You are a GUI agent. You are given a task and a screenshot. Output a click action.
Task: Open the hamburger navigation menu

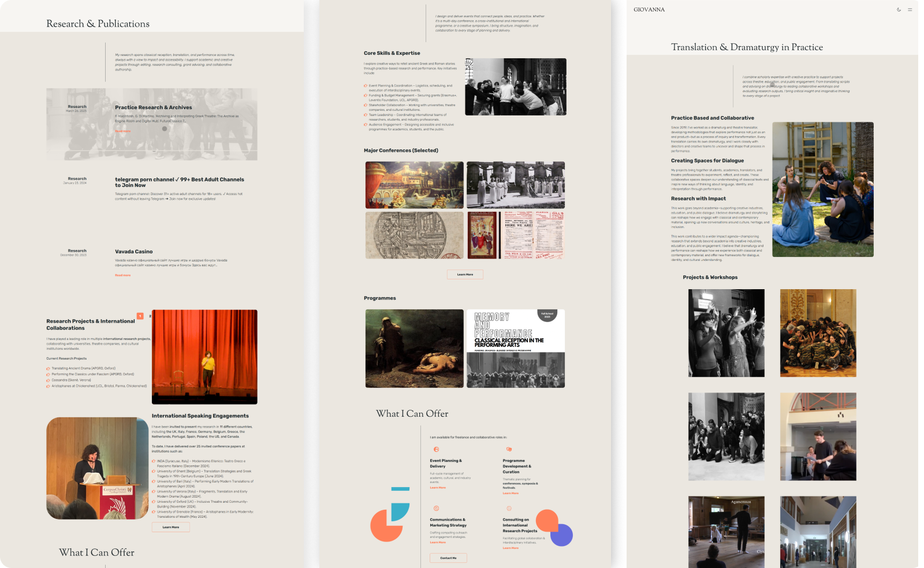point(911,10)
